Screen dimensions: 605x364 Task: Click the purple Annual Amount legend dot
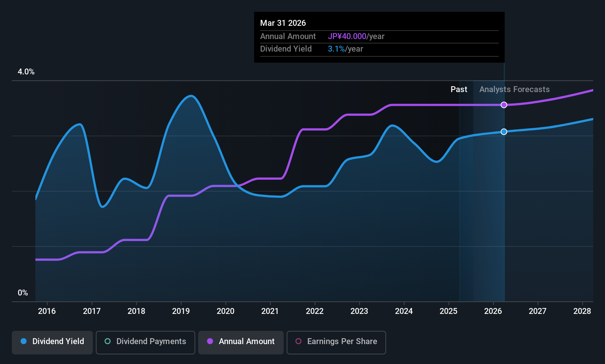210,341
